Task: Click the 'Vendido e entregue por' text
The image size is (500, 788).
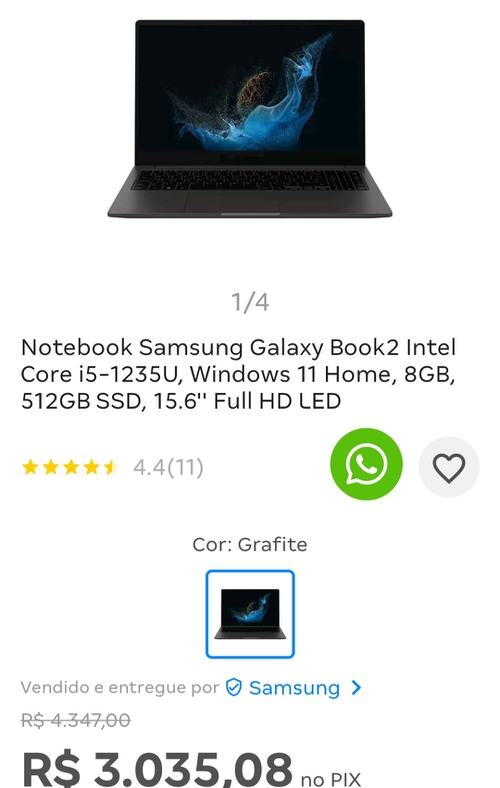Action: tap(120, 687)
